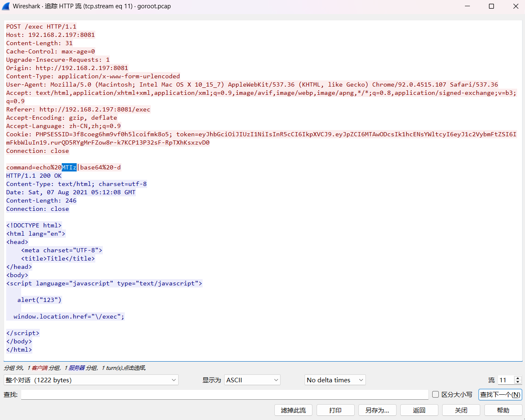Click the 滤掉此流 filter-out button
The width and height of the screenshot is (525, 420).
(x=293, y=410)
